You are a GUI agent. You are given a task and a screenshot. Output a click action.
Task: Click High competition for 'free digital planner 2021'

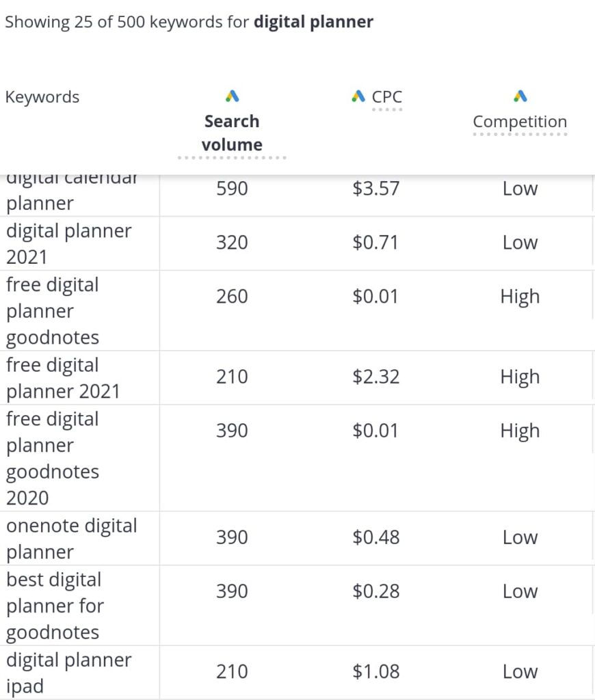click(x=520, y=377)
